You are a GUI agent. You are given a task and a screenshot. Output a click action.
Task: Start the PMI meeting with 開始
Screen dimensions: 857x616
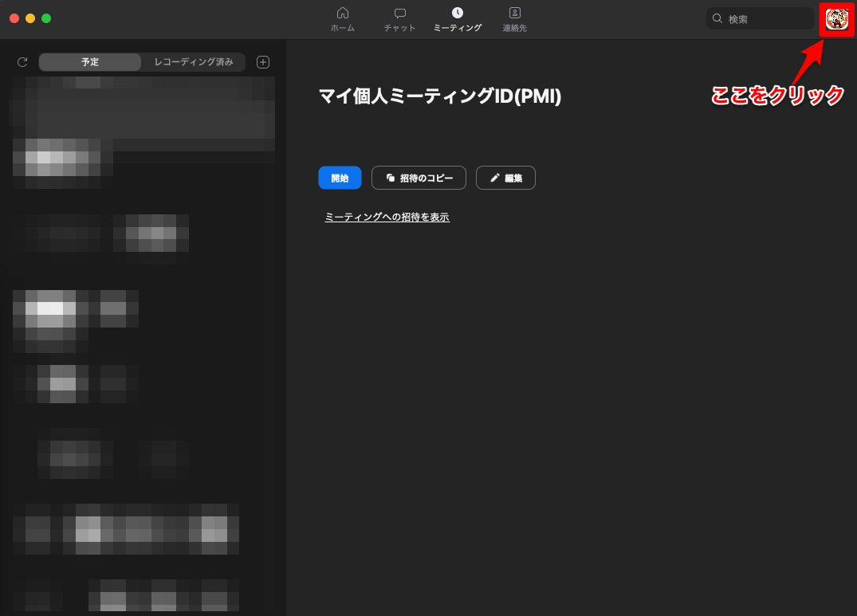[340, 178]
